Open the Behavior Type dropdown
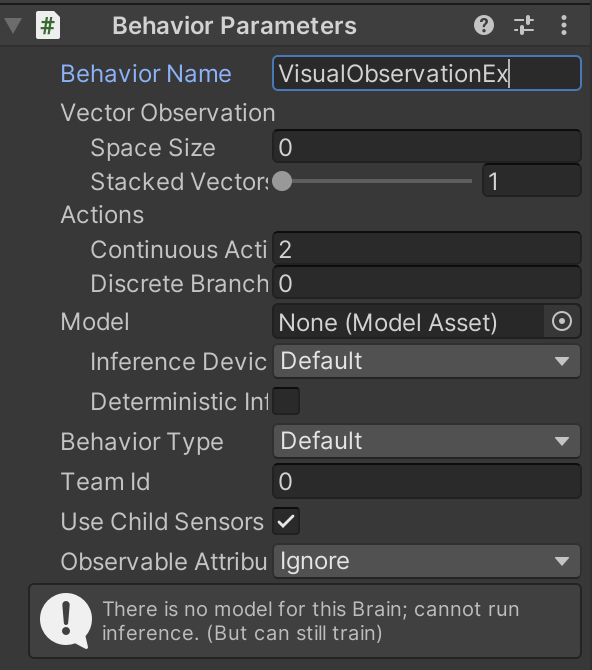The width and height of the screenshot is (592, 670). 427,441
